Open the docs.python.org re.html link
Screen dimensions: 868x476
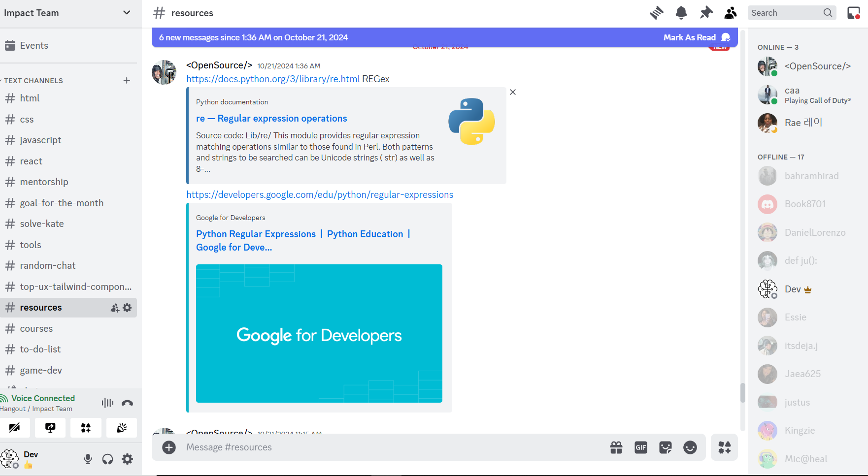[x=273, y=79]
